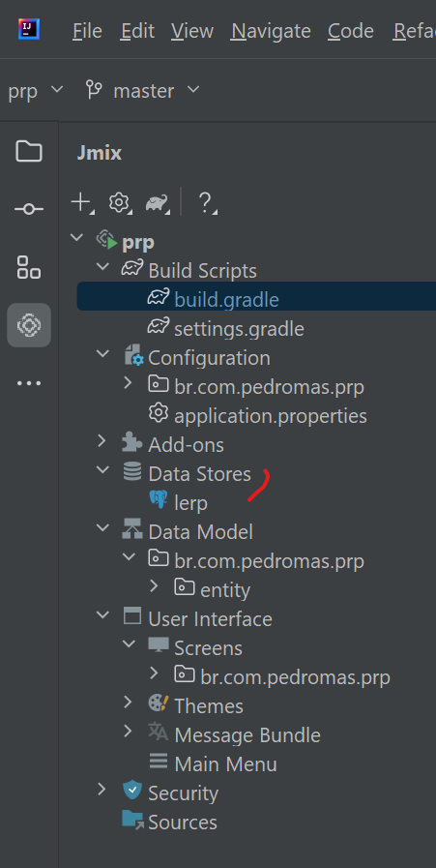Click the Configuration node icon
Image resolution: width=436 pixels, height=868 pixels.
pos(132,356)
